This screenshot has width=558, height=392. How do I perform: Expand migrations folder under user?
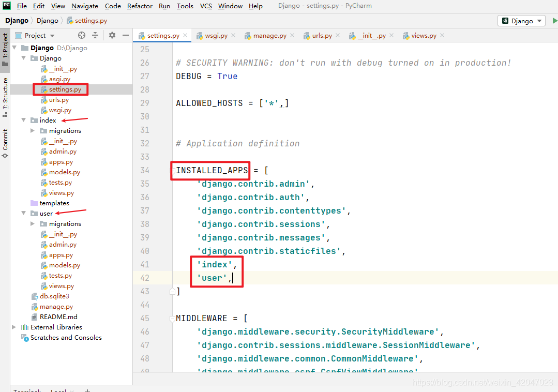click(x=33, y=224)
